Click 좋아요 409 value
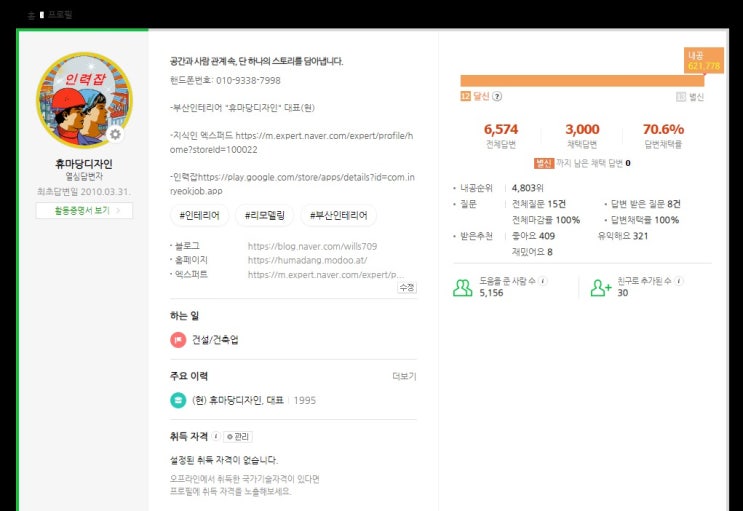The height and width of the screenshot is (511, 743). (533, 236)
